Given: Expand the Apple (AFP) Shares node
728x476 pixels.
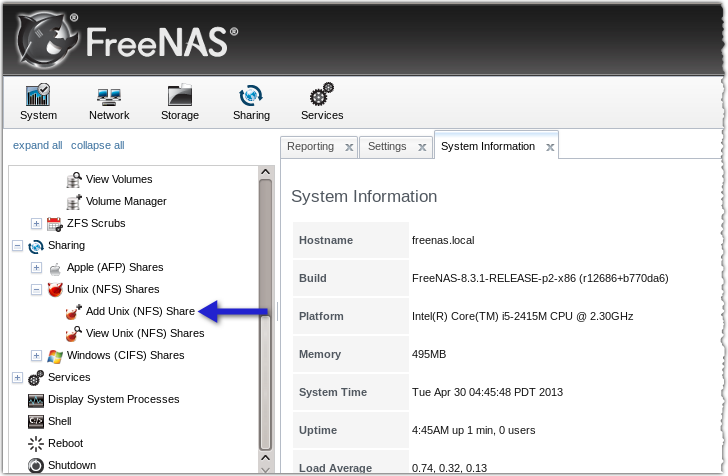Looking at the screenshot, I should [36, 268].
